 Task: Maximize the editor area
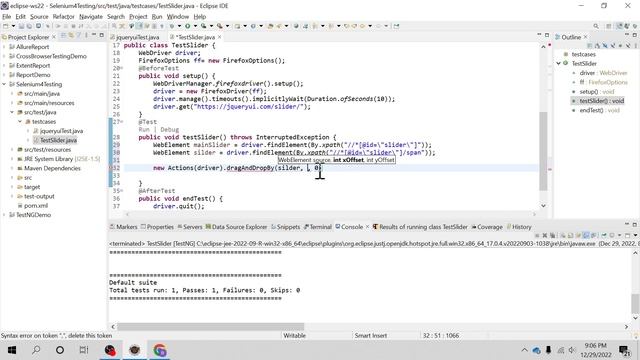pos(547,36)
